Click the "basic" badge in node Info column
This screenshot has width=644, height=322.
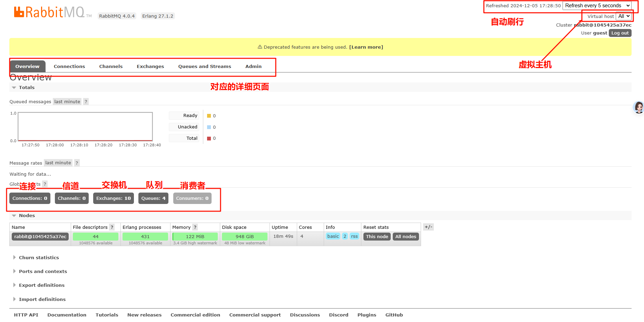333,236
